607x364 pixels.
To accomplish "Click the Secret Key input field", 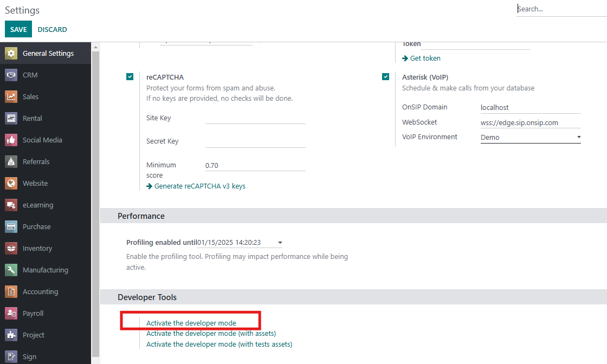I will [255, 141].
